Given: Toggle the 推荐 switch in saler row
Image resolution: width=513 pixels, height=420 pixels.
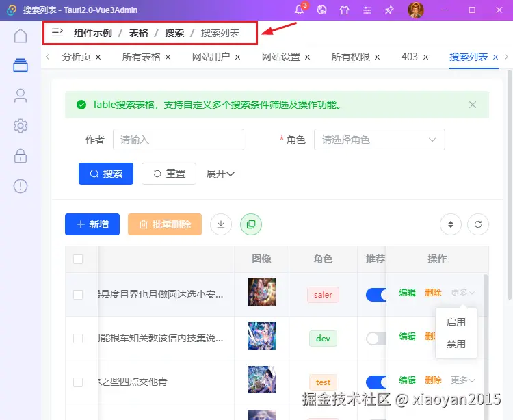Looking at the screenshot, I should [376, 295].
